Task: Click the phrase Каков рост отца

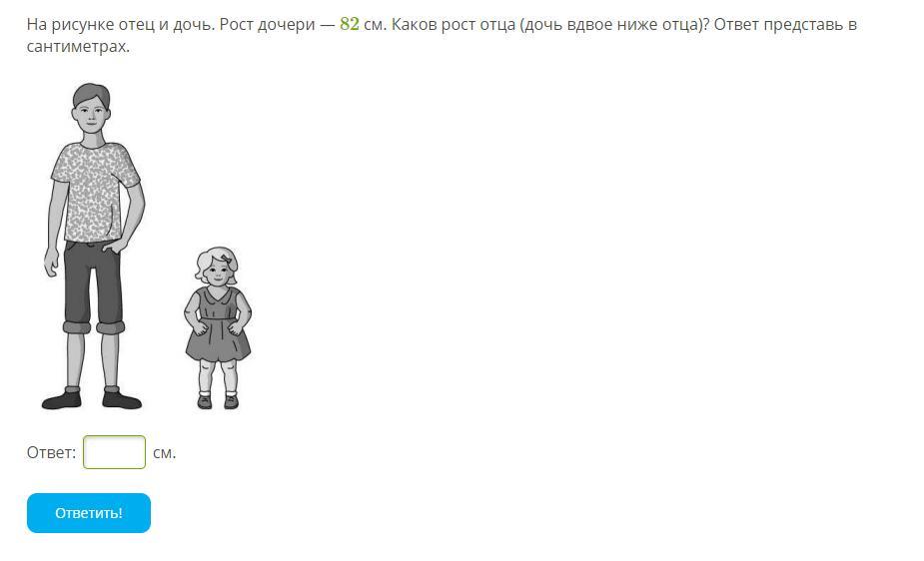Action: [x=454, y=25]
